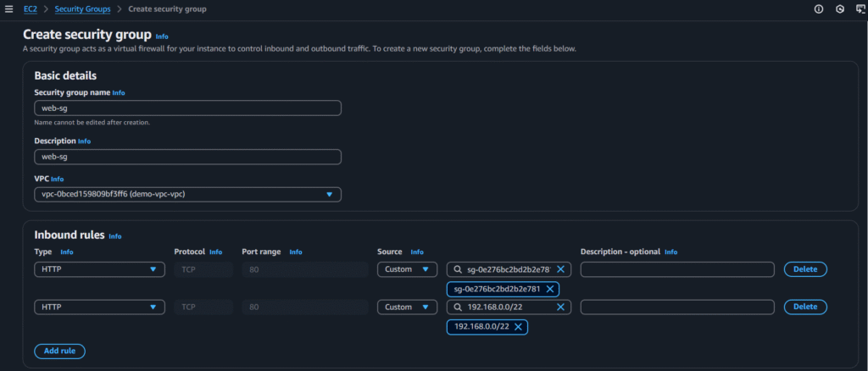Go to Security Groups breadcrumb link
The width and height of the screenshot is (868, 371).
pos(82,9)
